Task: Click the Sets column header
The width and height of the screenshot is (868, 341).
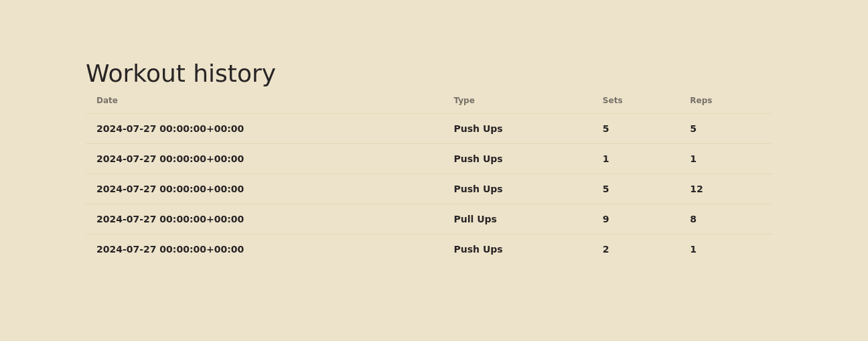Action: tap(612, 100)
